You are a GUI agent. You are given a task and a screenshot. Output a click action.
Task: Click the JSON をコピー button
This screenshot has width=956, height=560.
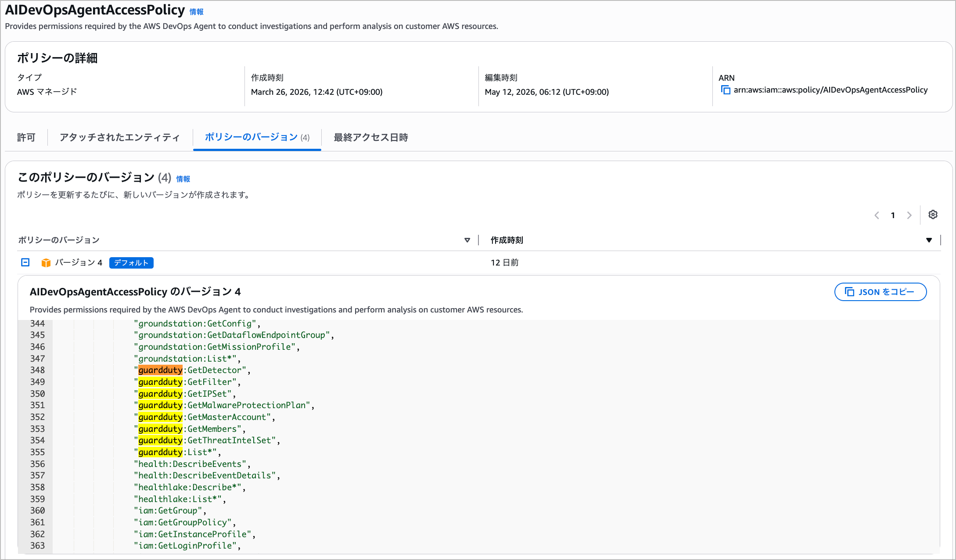coord(880,292)
